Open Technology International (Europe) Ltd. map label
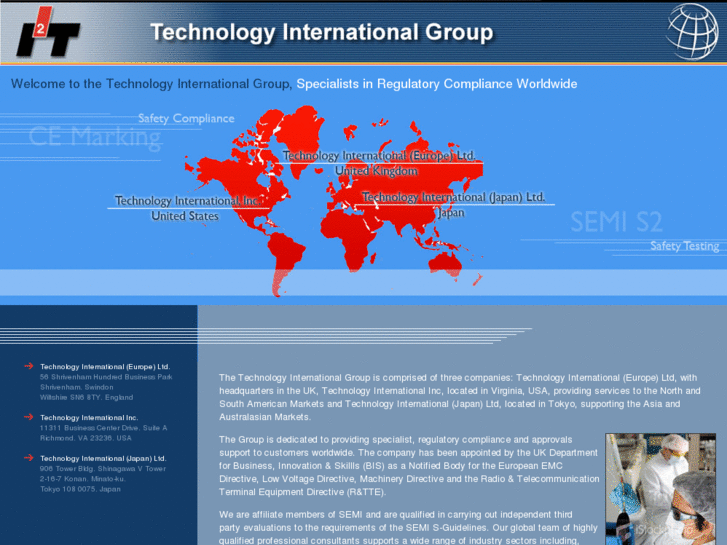Screen dimensions: 727x545 pyautogui.click(x=379, y=155)
